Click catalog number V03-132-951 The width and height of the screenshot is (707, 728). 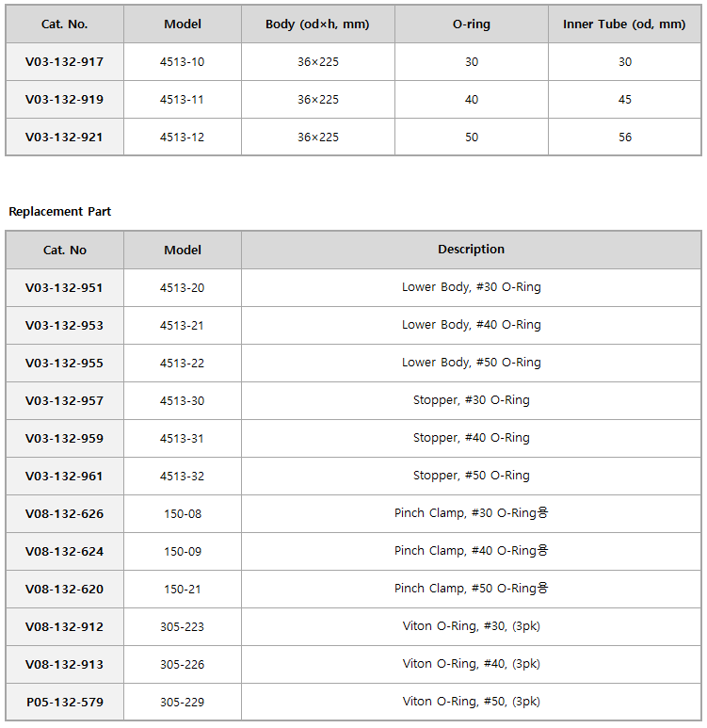pos(65,288)
